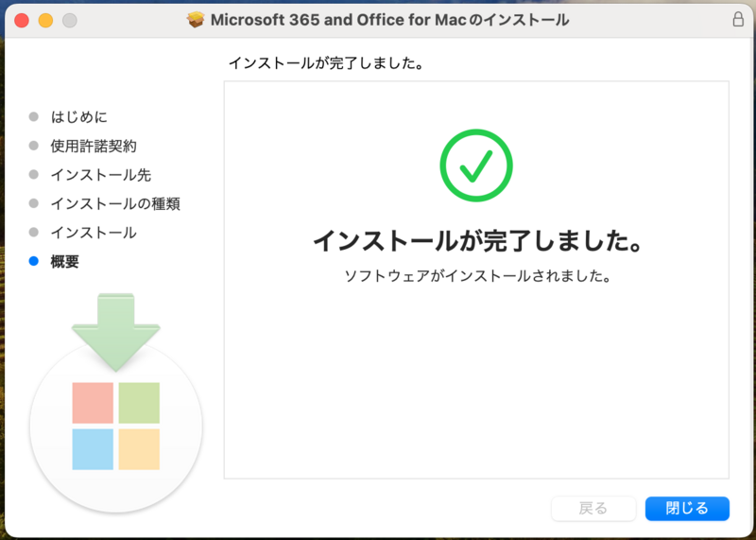This screenshot has height=540, width=756.
Task: Click the red square of Microsoft logo
Action: [93, 403]
